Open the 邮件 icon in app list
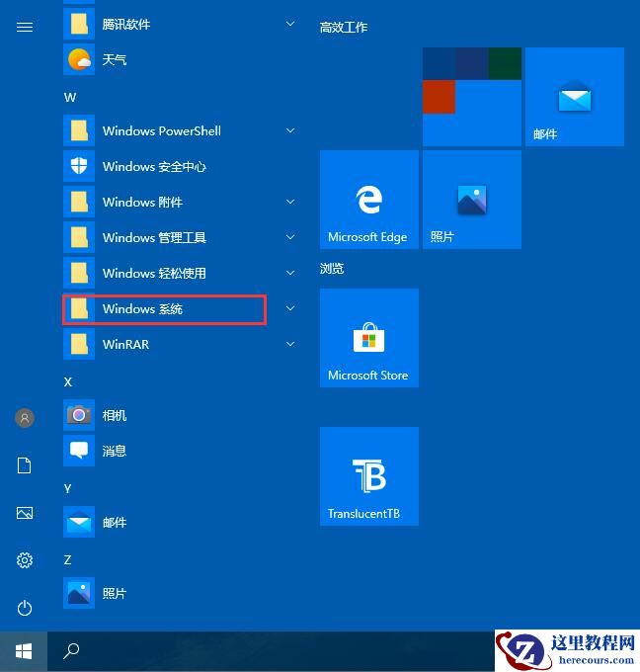 [x=79, y=522]
